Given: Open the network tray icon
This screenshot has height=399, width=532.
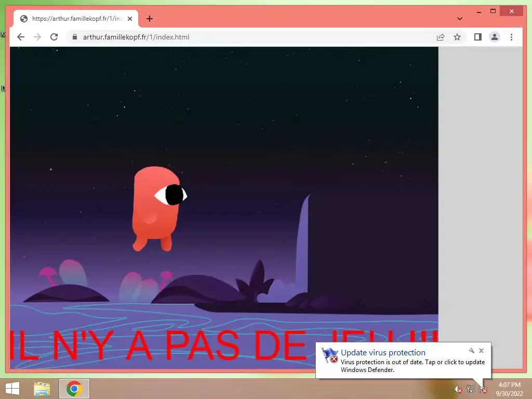Looking at the screenshot, I should (x=470, y=389).
